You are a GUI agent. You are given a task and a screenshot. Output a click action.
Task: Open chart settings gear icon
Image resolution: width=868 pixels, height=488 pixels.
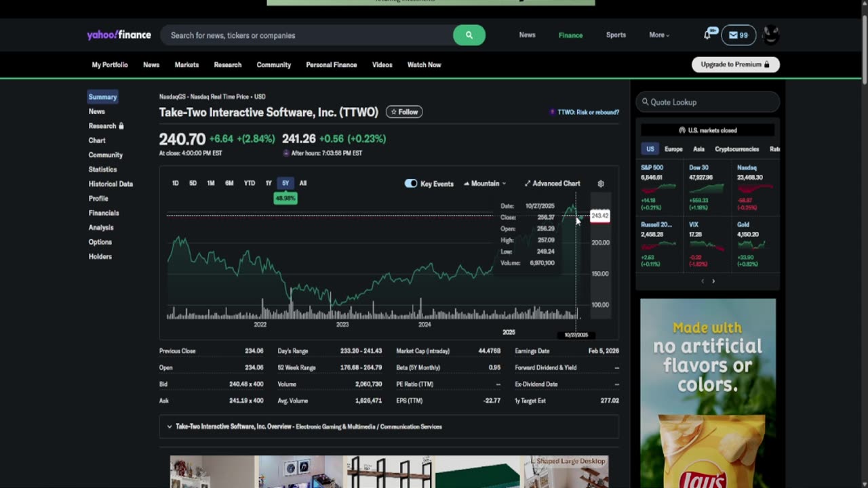pyautogui.click(x=600, y=184)
